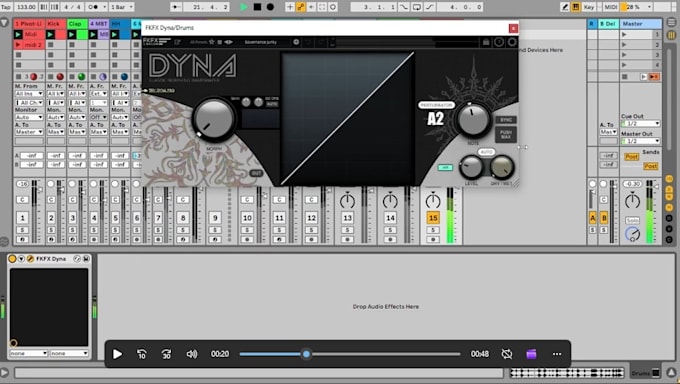Open Audio To Master dropdown on track 1
Screen dimensions: 680x384
coord(29,132)
